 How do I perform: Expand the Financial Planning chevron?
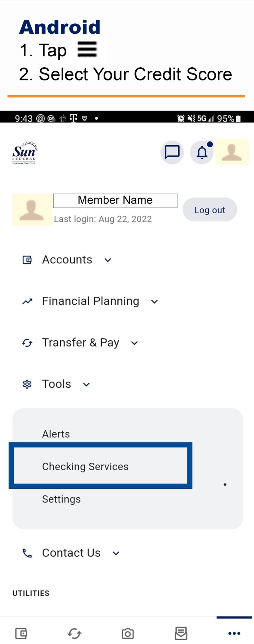point(154,302)
